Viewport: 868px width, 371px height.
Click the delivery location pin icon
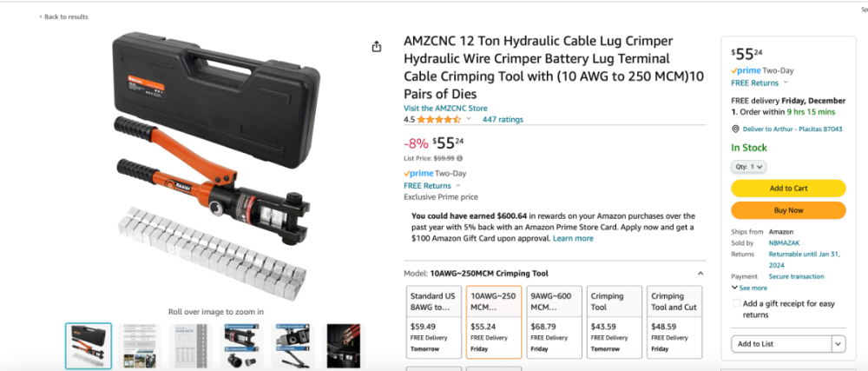[x=735, y=129]
